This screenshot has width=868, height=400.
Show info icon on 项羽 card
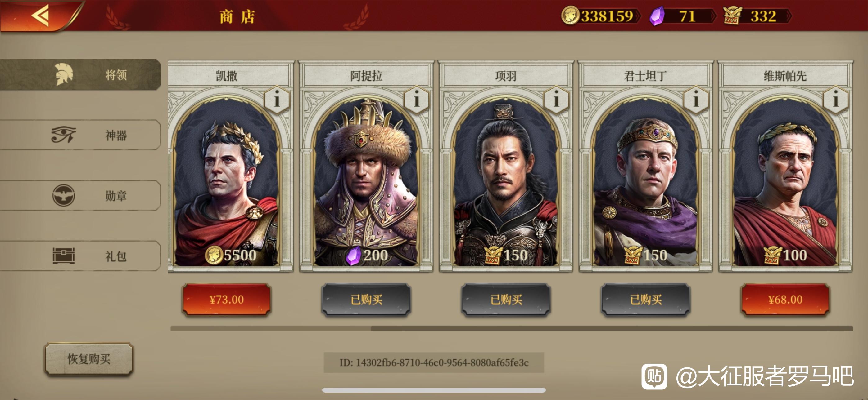[x=556, y=100]
